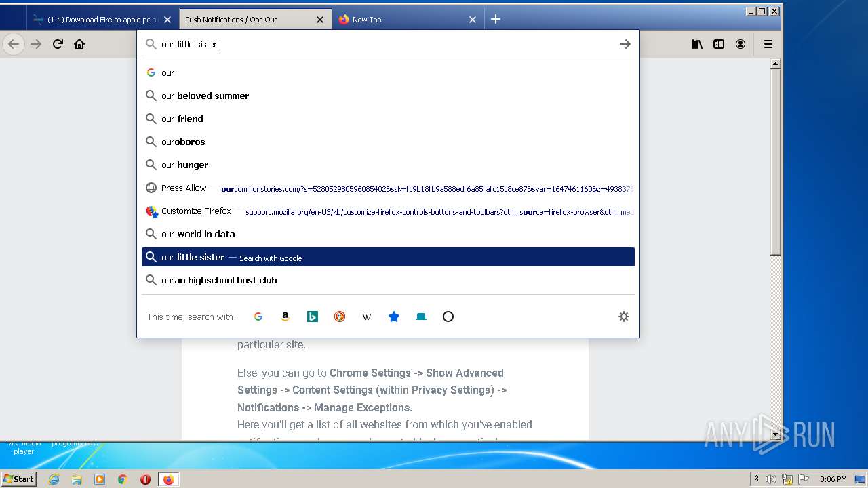Screen dimensions: 868x488
Task: Click scrollbar up arrow
Action: (x=775, y=64)
